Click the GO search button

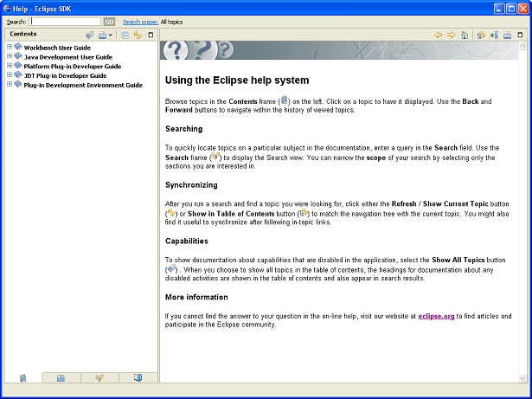[x=109, y=22]
